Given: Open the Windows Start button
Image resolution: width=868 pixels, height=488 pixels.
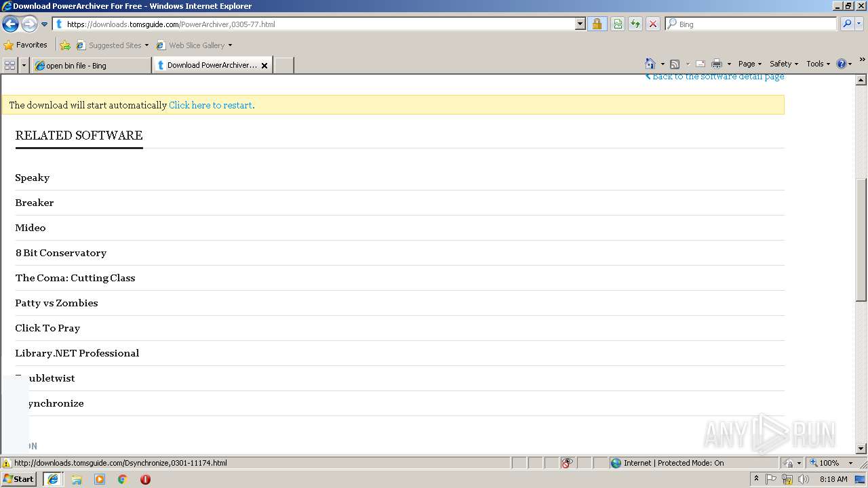Looking at the screenshot, I should [x=19, y=479].
